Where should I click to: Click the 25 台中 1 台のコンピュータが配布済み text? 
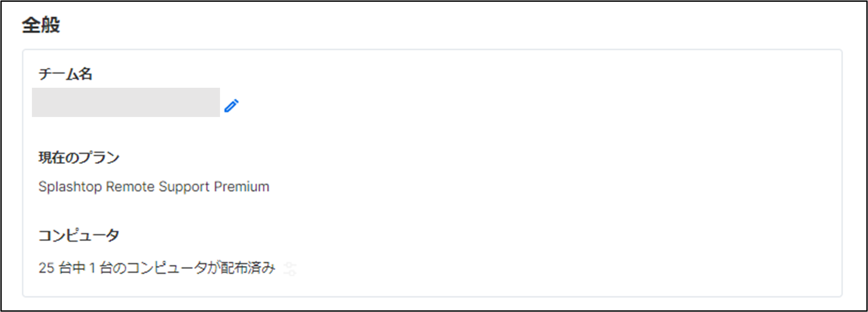pyautogui.click(x=157, y=268)
